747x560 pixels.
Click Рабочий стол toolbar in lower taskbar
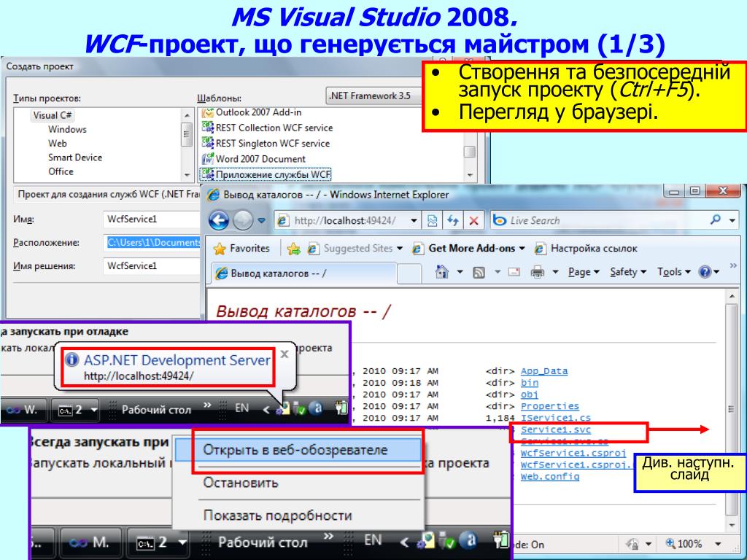pyautogui.click(x=262, y=542)
